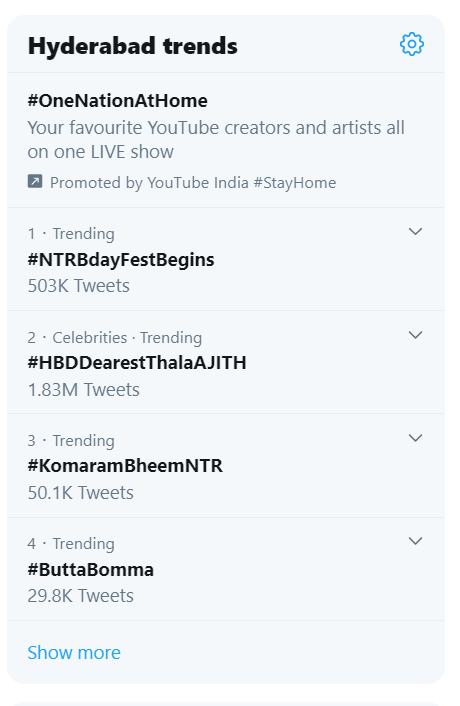The image size is (460, 706).
Task: Open chevron menu beside #HBDDearestThalaAJITH
Action: pos(415,335)
